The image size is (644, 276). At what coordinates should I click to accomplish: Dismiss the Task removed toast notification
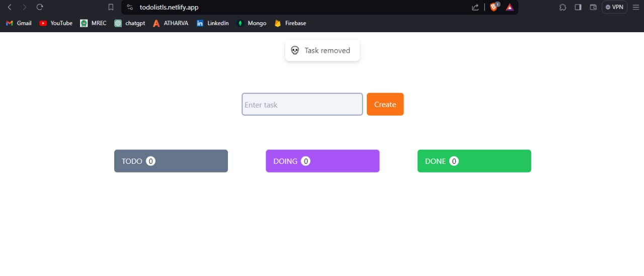(322, 50)
